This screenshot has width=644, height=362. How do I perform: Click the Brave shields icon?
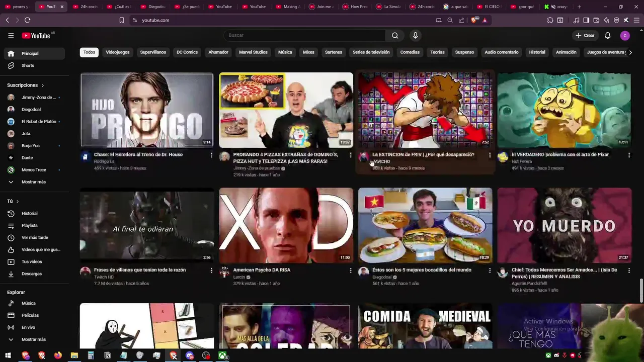475,20
